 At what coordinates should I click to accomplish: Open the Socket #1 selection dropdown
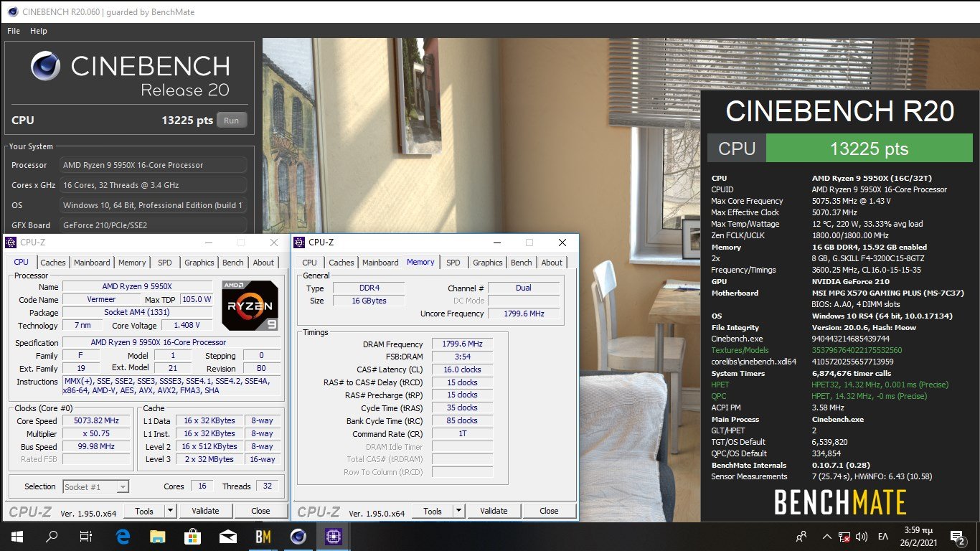pyautogui.click(x=96, y=486)
